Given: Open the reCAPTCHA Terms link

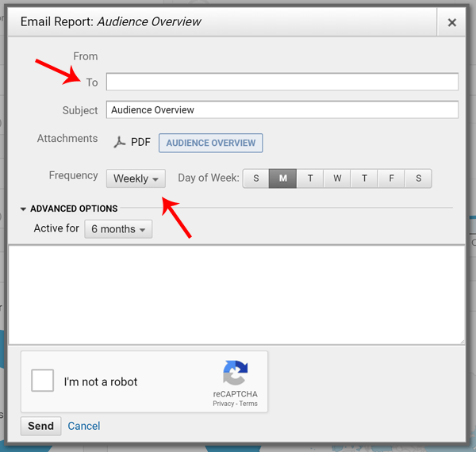Looking at the screenshot, I should 248,404.
